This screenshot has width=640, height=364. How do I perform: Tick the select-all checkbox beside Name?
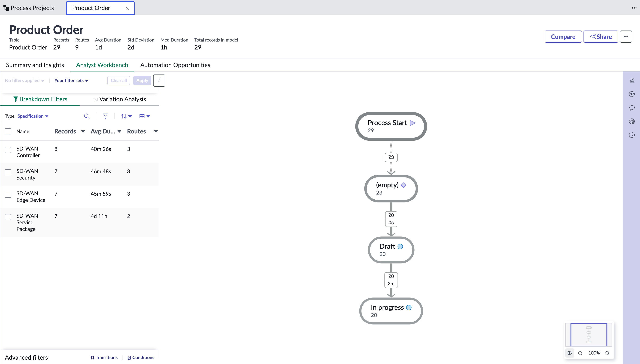coord(8,131)
